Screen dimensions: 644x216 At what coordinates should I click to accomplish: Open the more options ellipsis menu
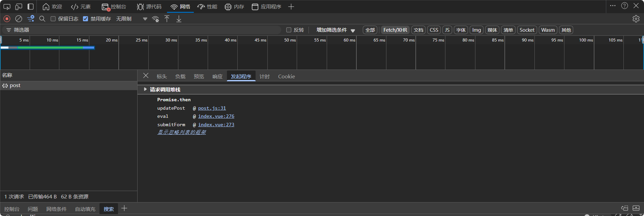tap(613, 6)
